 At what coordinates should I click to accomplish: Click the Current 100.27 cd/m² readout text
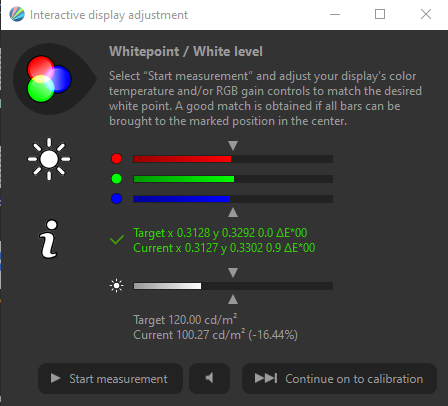tap(215, 335)
